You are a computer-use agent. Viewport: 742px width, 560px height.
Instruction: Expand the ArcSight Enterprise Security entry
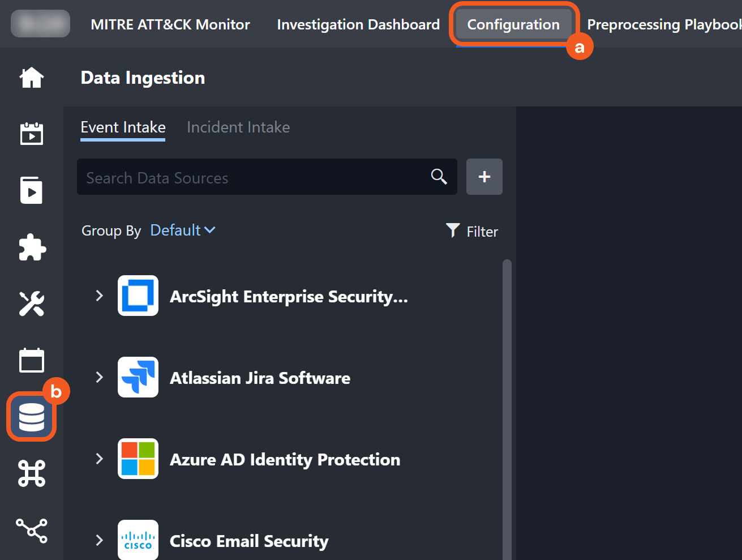pyautogui.click(x=100, y=296)
